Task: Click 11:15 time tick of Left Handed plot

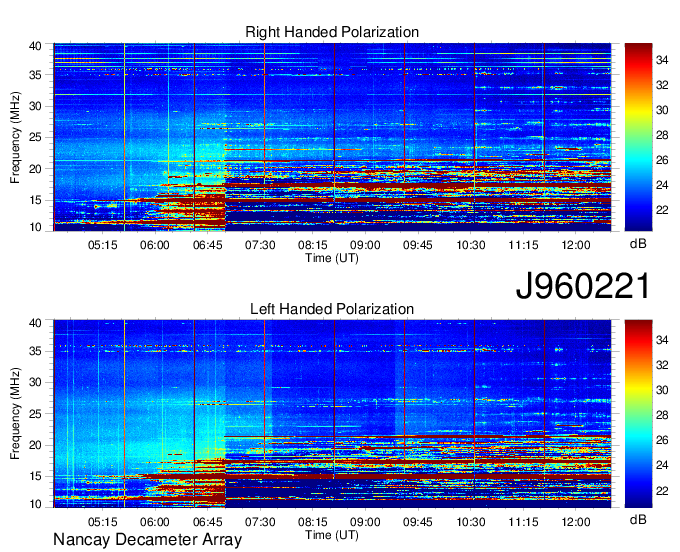Action: [523, 522]
